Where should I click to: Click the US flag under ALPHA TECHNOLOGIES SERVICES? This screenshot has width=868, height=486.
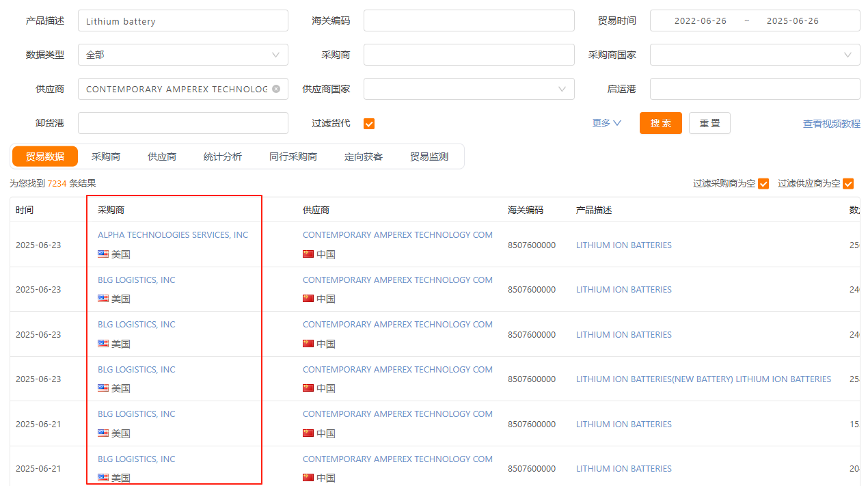(x=103, y=254)
